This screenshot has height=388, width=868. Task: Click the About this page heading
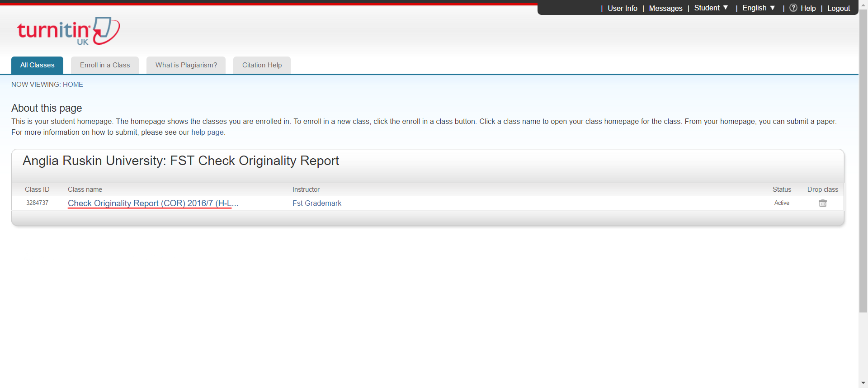[47, 108]
